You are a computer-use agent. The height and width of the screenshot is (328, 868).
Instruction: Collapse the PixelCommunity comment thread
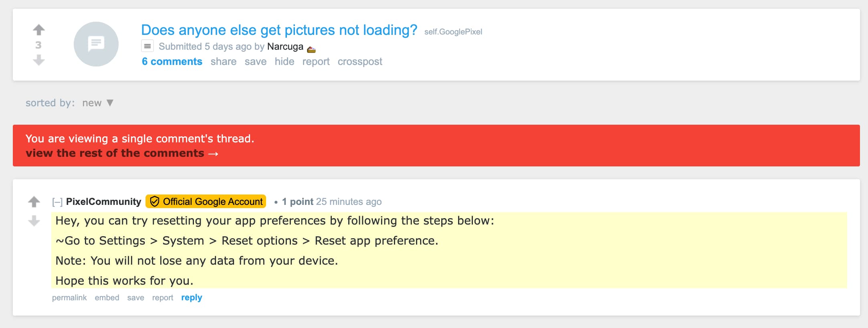point(57,202)
